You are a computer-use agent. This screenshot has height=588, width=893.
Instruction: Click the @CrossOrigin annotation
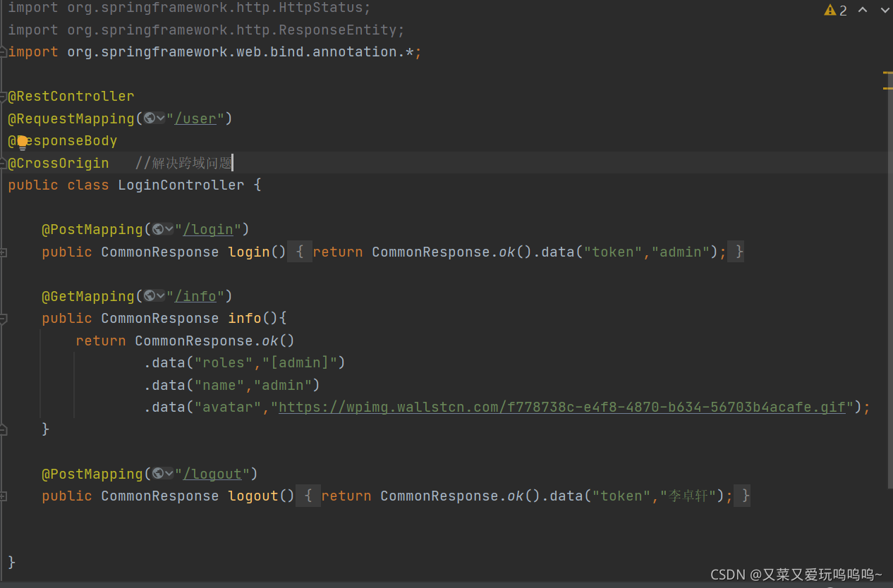pyautogui.click(x=59, y=163)
